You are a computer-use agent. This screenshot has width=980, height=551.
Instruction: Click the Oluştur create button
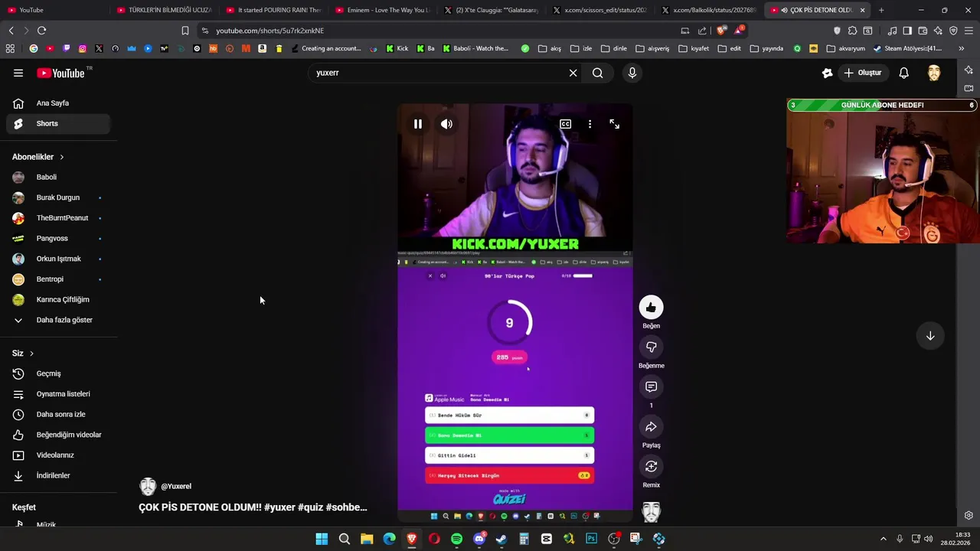863,73
